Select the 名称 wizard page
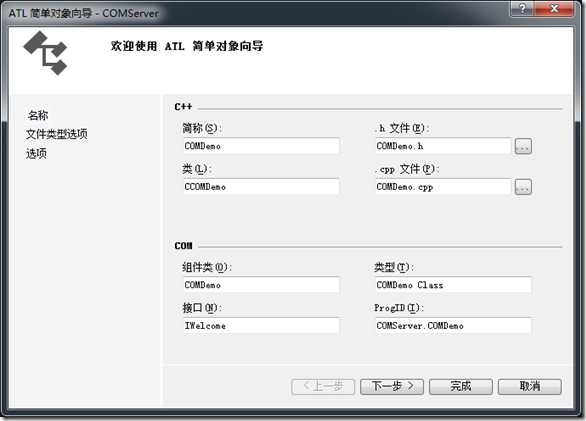Image resolution: width=586 pixels, height=421 pixels. [38, 115]
